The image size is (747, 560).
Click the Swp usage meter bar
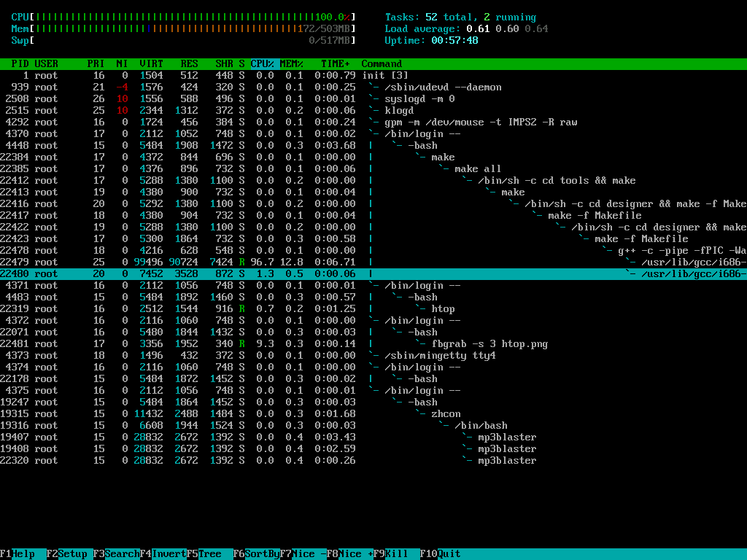tap(183, 41)
